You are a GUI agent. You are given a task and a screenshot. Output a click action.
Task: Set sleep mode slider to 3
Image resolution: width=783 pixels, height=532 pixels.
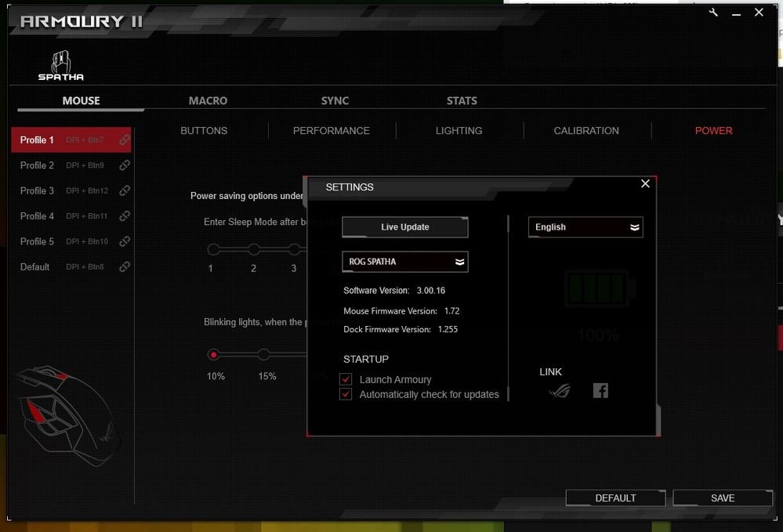tap(294, 249)
